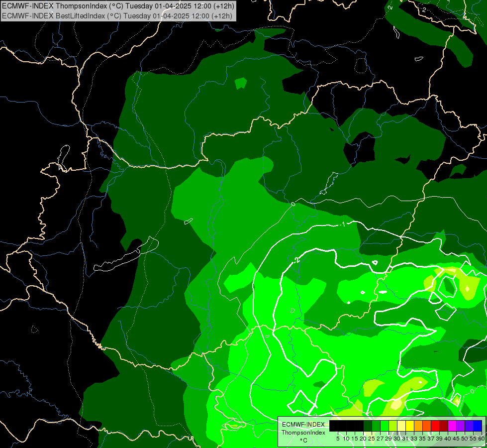Click the orange-red 35–37 legend swatch

pyautogui.click(x=427, y=426)
